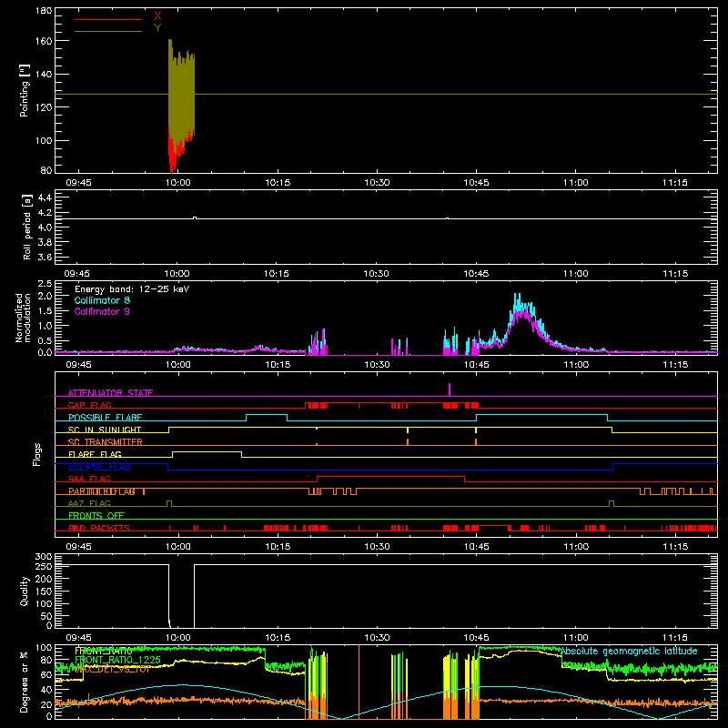Click the 3.6 tick on Roll period axis
This screenshot has height=728, width=728.
[45, 257]
